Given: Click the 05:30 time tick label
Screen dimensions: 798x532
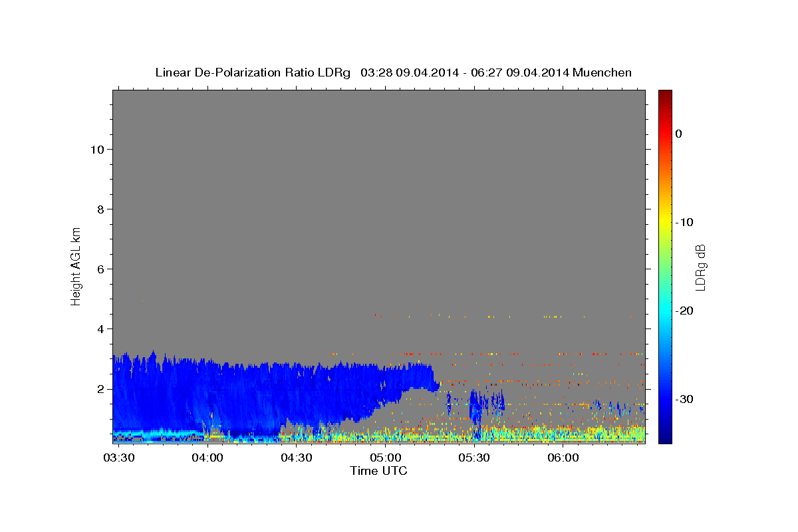Looking at the screenshot, I should click(474, 458).
